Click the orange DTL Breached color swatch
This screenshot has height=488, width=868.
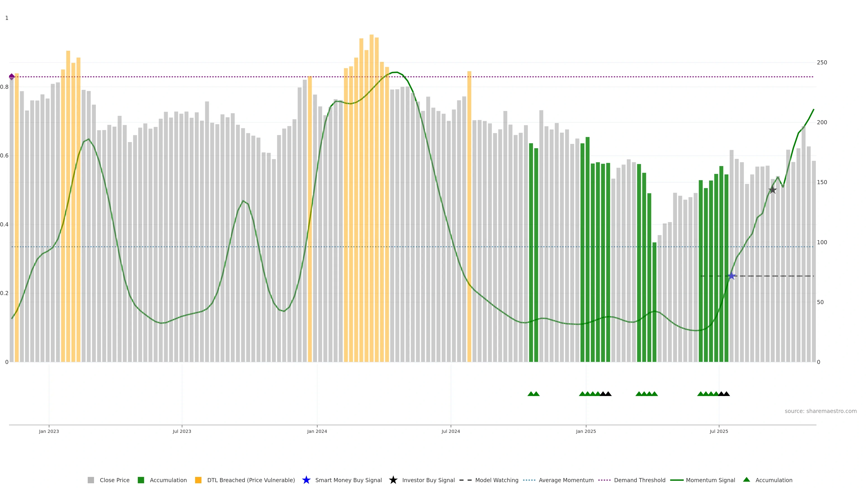198,480
